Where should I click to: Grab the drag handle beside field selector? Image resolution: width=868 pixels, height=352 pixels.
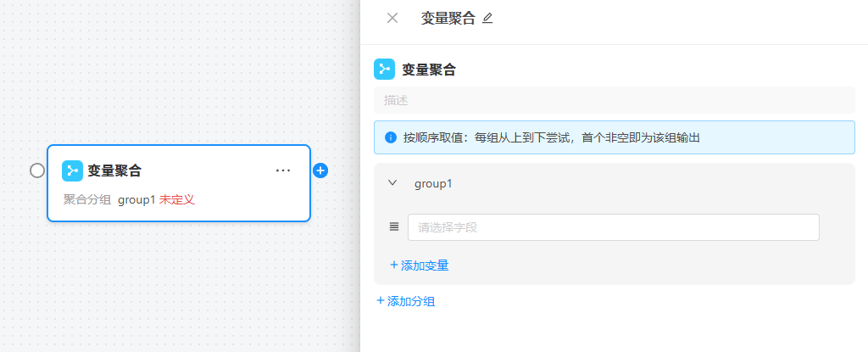(x=394, y=226)
